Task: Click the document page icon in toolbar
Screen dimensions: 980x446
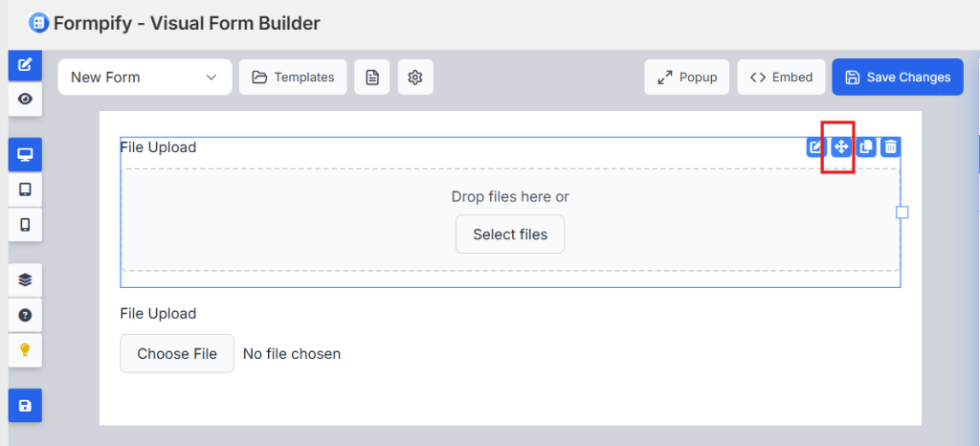Action: tap(371, 78)
